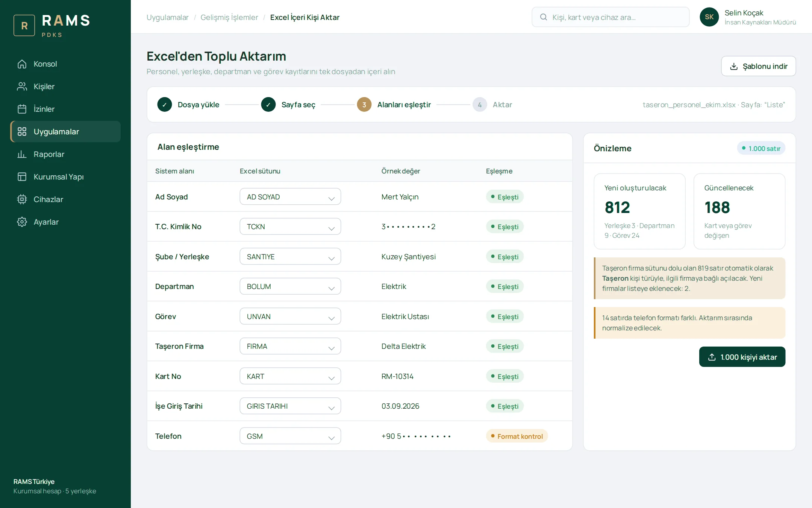Click the step 3 circle for Alanları eşleştir
812x508 pixels.
click(x=364, y=105)
